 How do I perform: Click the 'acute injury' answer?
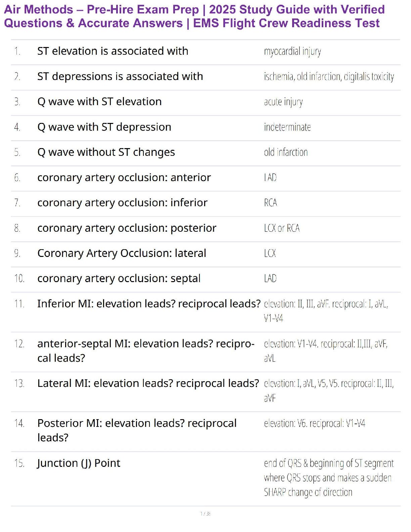coord(283,102)
